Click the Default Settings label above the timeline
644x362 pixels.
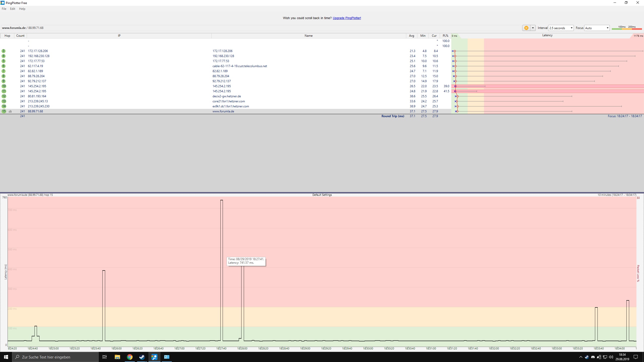322,195
